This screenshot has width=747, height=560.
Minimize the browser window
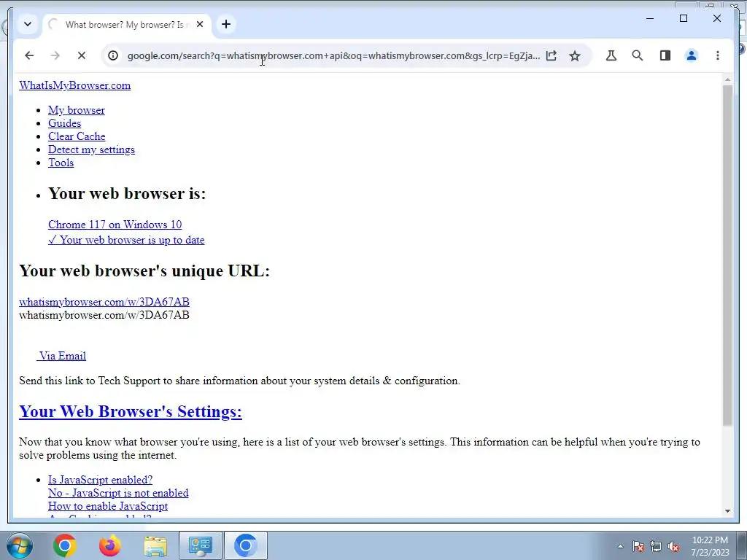point(650,18)
